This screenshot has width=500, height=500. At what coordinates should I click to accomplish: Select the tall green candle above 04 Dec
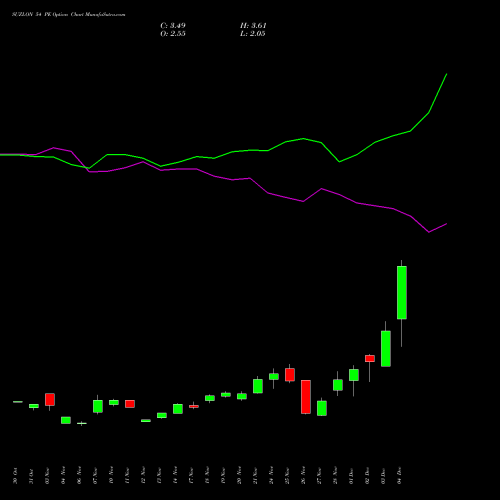[x=402, y=293]
